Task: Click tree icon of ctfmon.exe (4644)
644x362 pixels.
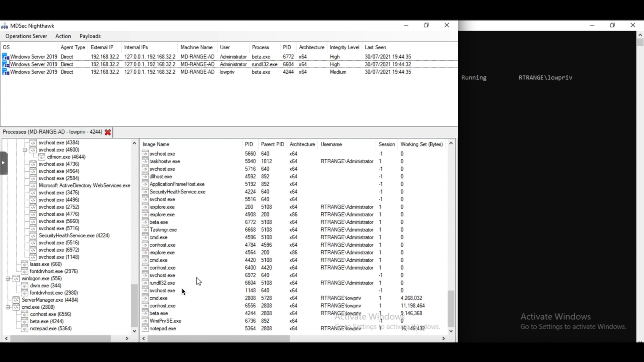Action: tap(42, 157)
